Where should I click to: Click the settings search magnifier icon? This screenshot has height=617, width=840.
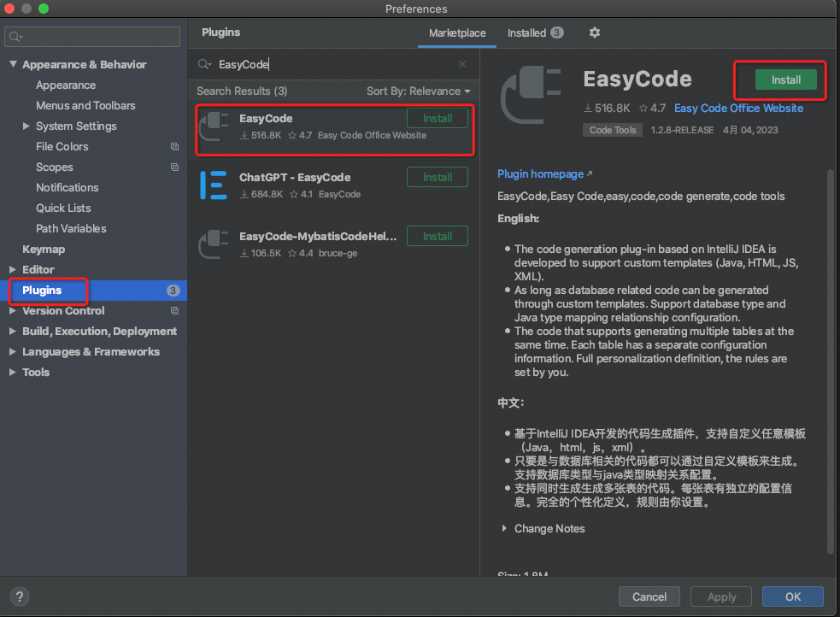tap(15, 37)
